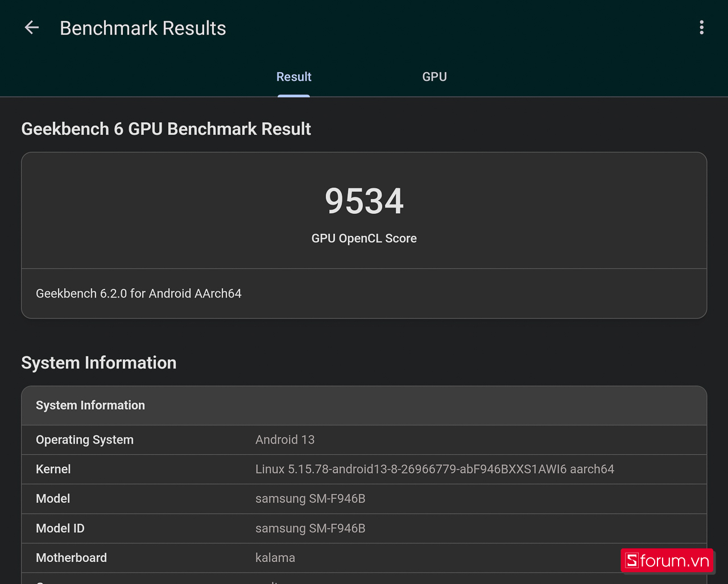The width and height of the screenshot is (728, 584).
Task: Select the Operating System row label
Action: [85, 440]
